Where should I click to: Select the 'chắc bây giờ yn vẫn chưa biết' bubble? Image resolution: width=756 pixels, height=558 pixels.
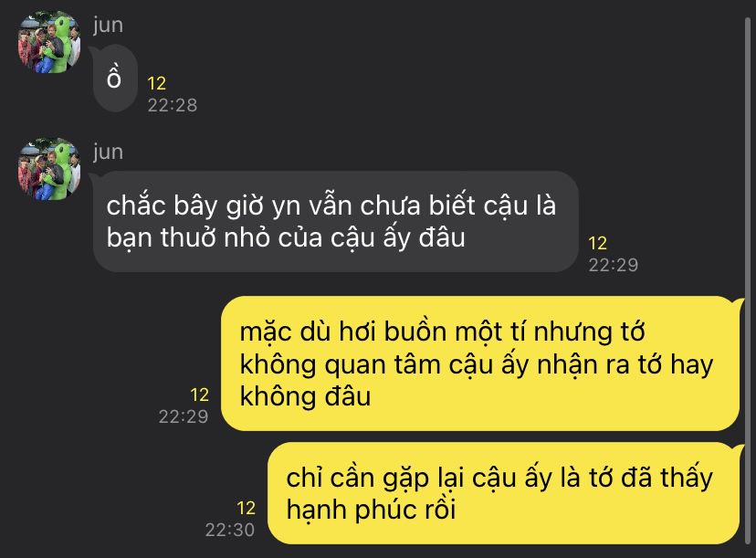(x=336, y=221)
